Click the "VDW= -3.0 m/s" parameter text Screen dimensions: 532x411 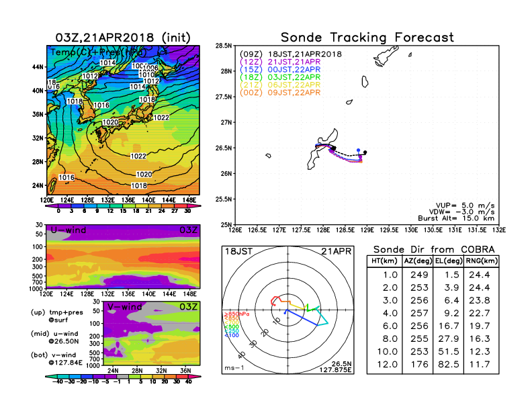pyautogui.click(x=461, y=212)
